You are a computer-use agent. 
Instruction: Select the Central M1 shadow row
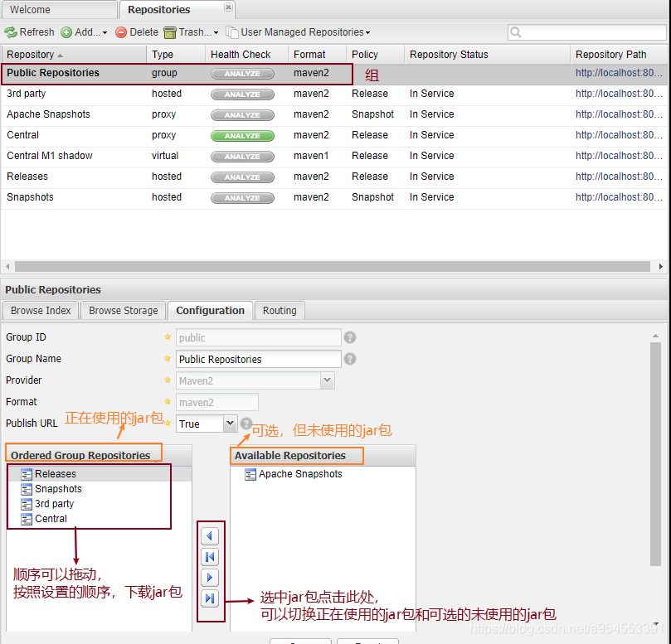(x=333, y=157)
